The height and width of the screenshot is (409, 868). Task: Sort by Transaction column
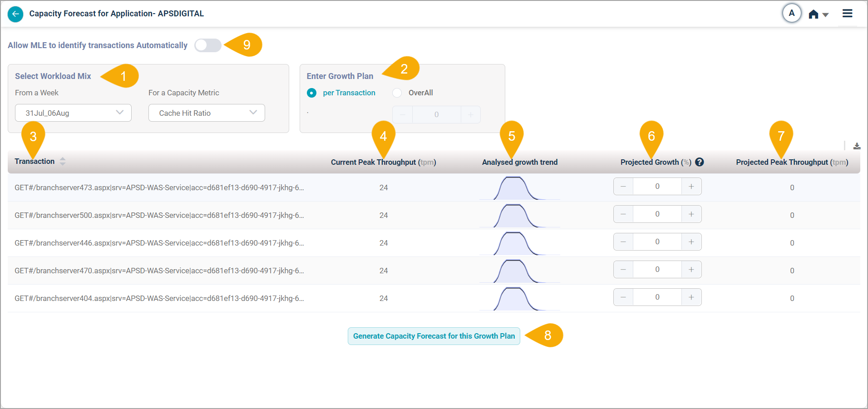(x=63, y=161)
